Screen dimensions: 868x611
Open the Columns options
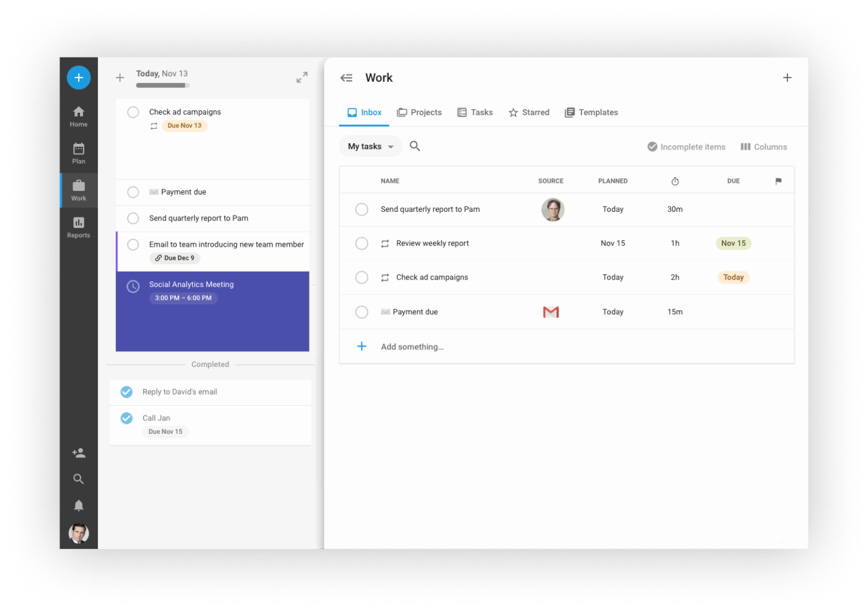tap(764, 146)
